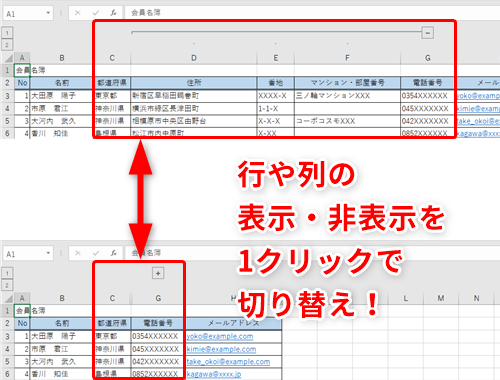Collapse column group with minus button
This screenshot has width=500, height=380.
pyautogui.click(x=427, y=33)
